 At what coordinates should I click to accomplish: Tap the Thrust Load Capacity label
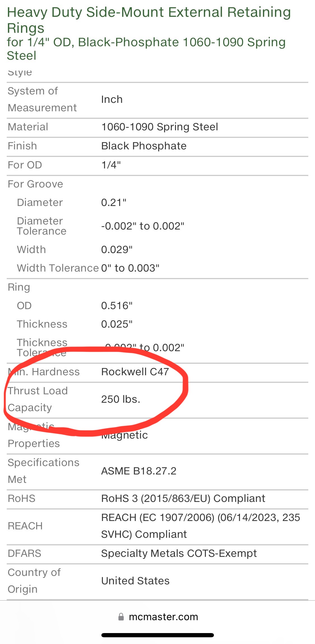pos(38,399)
